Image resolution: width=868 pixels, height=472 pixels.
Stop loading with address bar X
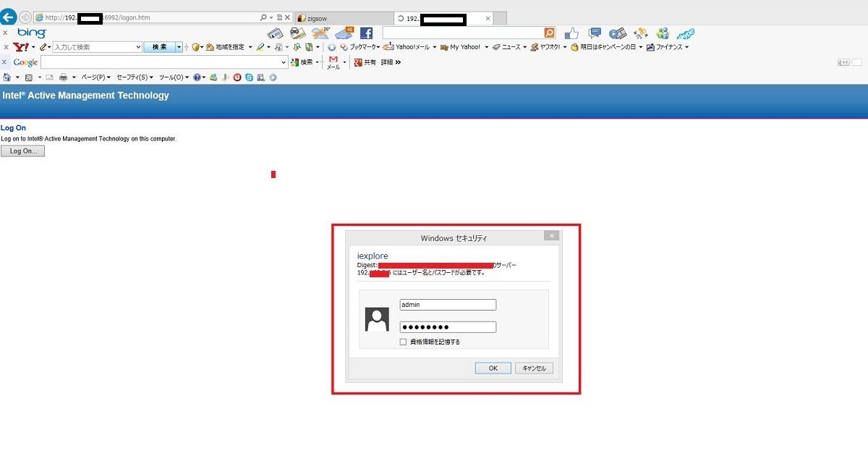288,17
